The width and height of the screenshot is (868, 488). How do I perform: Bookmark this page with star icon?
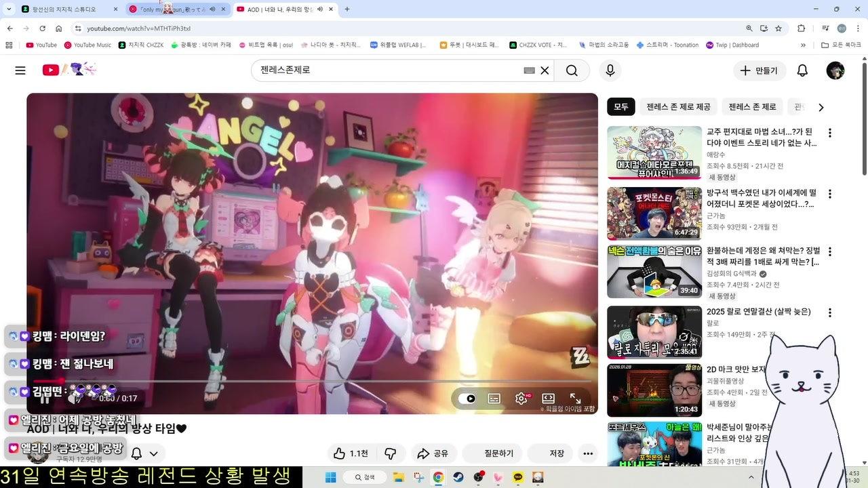click(778, 28)
